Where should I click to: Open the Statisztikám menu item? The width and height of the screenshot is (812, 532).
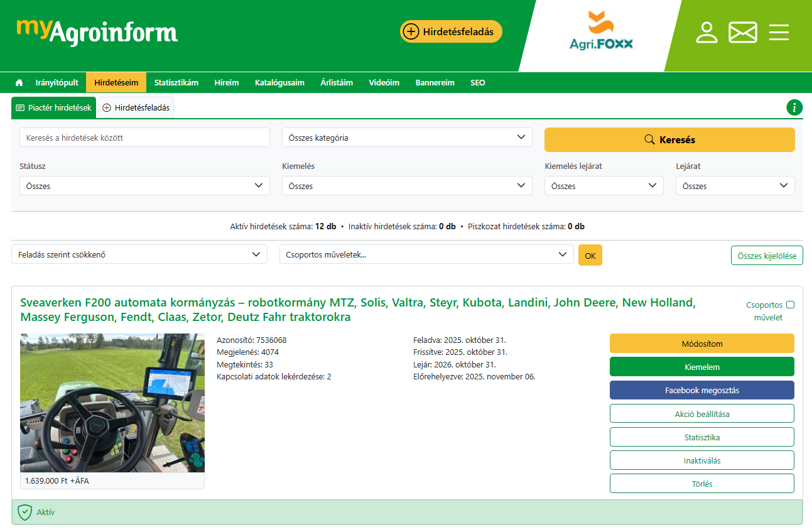point(176,83)
